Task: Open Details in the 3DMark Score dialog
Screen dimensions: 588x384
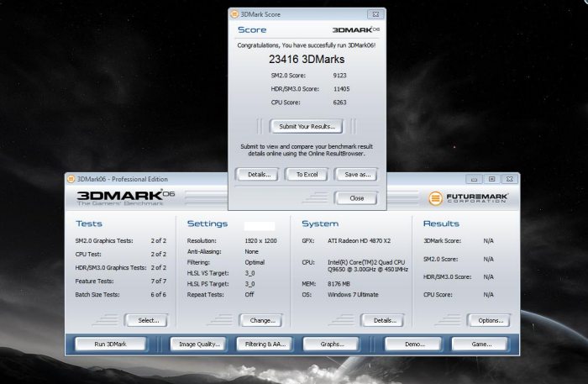Action: (x=258, y=174)
